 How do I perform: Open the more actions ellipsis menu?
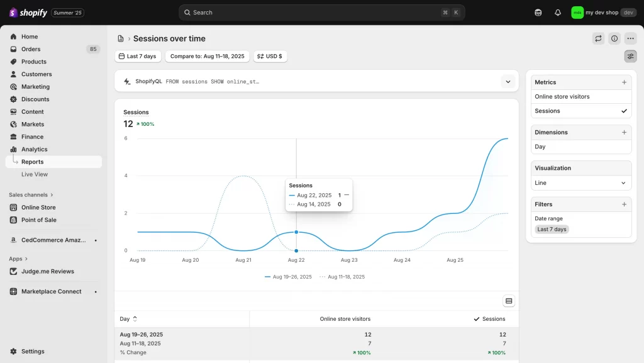click(x=630, y=38)
